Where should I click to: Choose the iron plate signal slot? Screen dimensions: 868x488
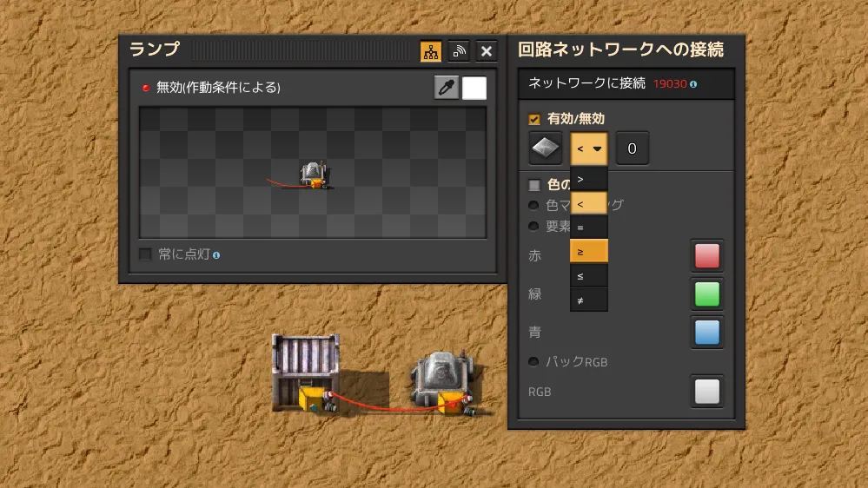[546, 148]
